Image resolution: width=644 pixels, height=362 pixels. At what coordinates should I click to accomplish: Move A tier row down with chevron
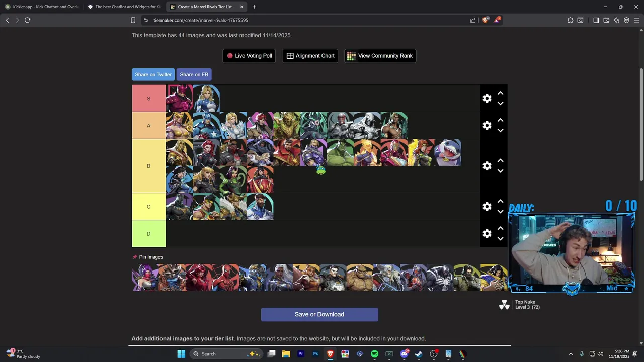500,131
